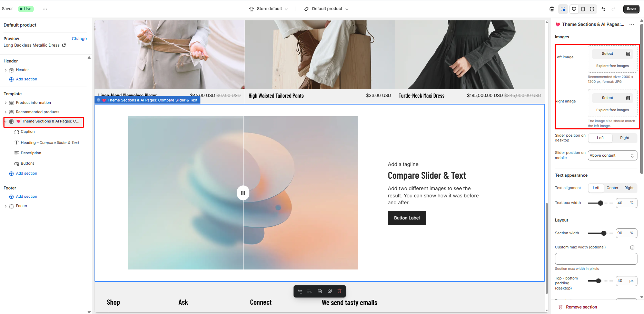Click the Change preview product link
This screenshot has width=644, height=314.
[x=79, y=39]
